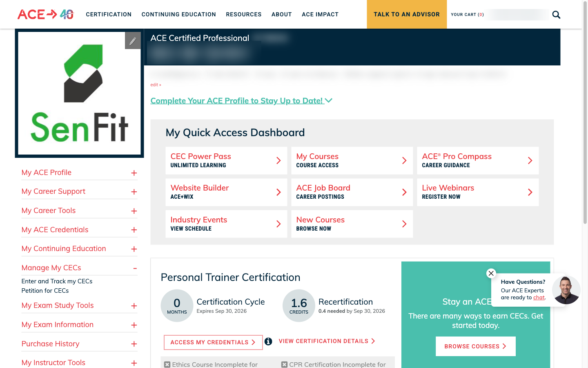Click '0.4 needed by Sep 30, 2026' text
This screenshot has height=368, width=588.
(352, 311)
